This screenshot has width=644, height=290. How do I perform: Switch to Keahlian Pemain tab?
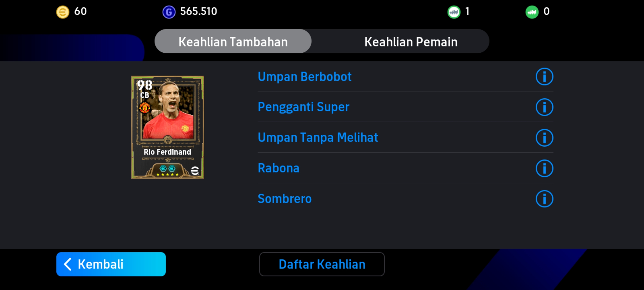411,42
